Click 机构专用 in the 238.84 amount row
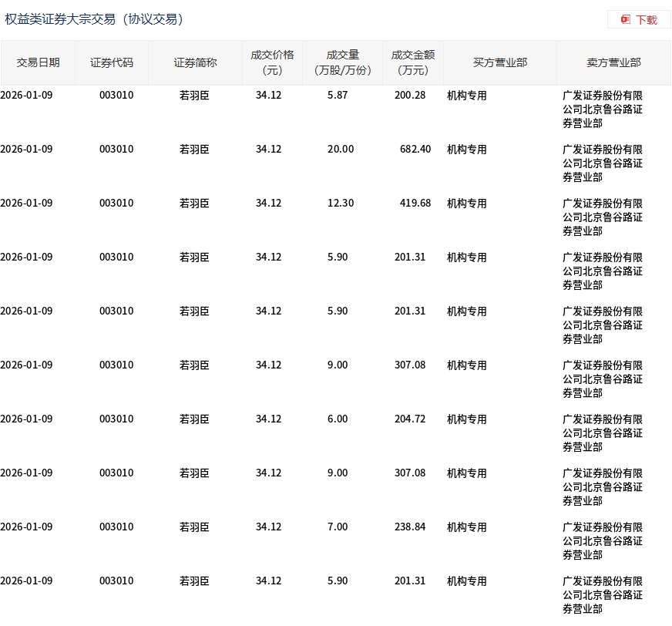Screen dimensions: 672x626 coord(467,527)
